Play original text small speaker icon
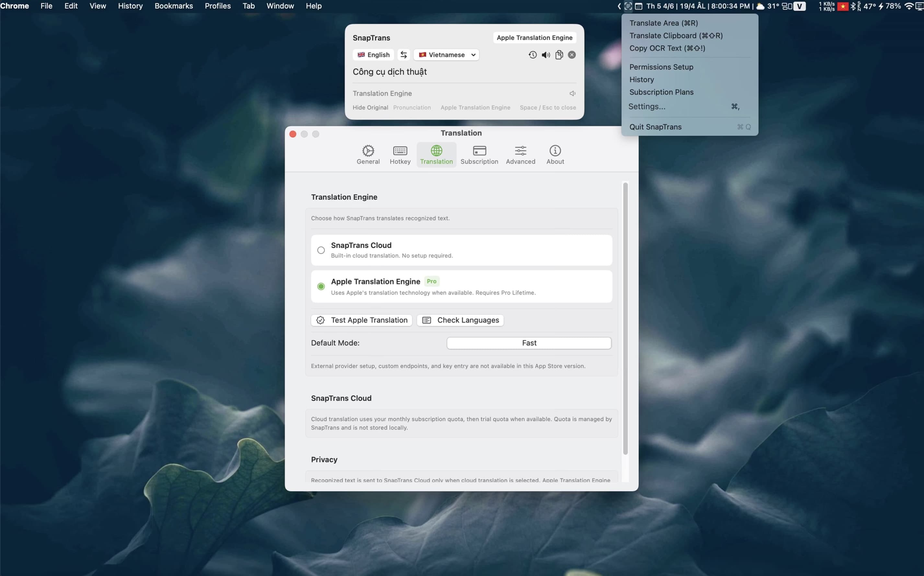 [572, 93]
